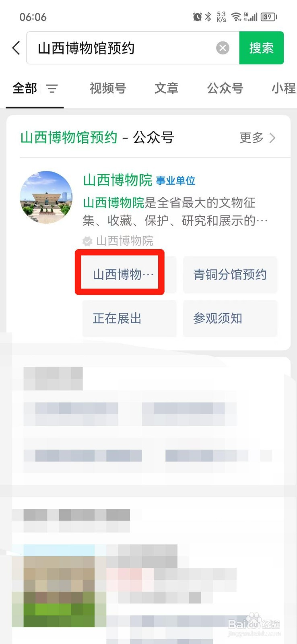Viewport: 297px width, 644px height.
Task: Open the 参观须知 button
Action: pos(230,318)
